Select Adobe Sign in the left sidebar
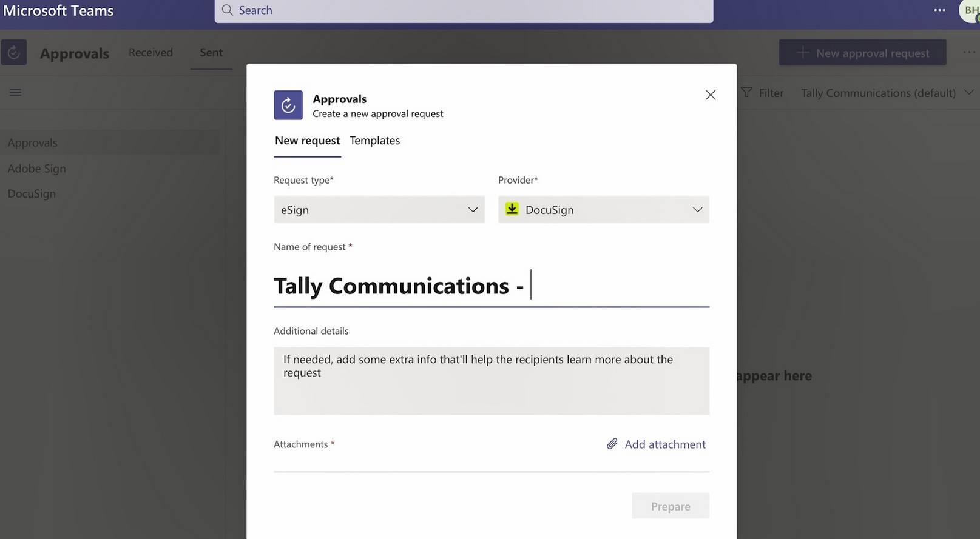 36,169
